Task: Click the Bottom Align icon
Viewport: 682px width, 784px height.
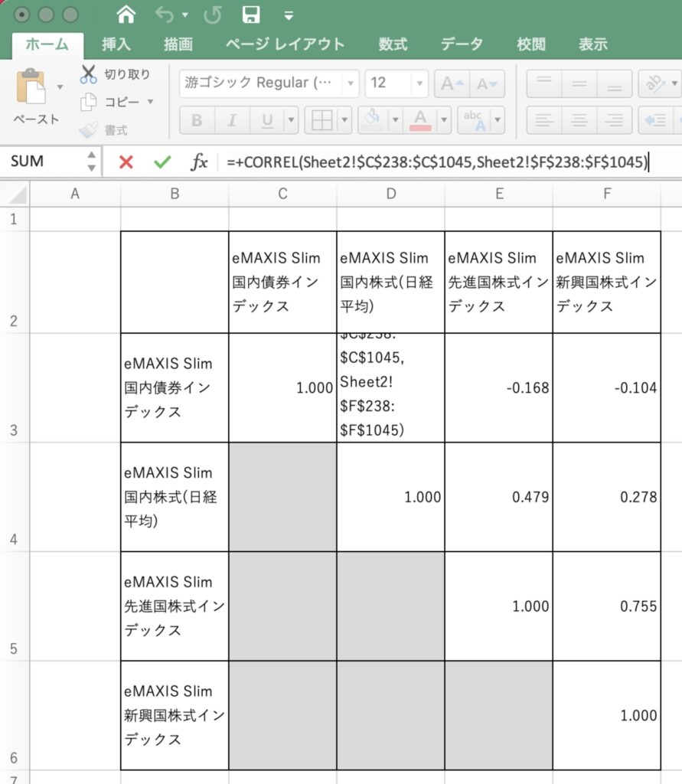Action: coord(614,83)
